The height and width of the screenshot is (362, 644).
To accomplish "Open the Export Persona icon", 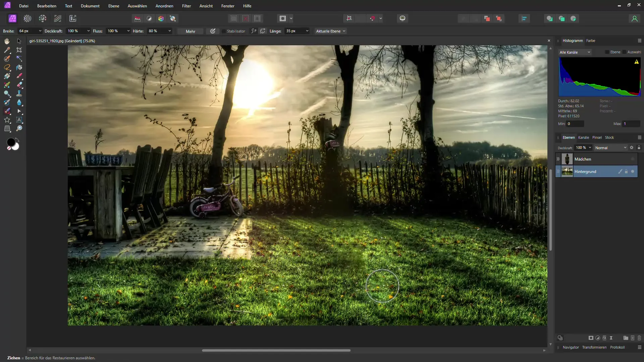I will (x=73, y=18).
